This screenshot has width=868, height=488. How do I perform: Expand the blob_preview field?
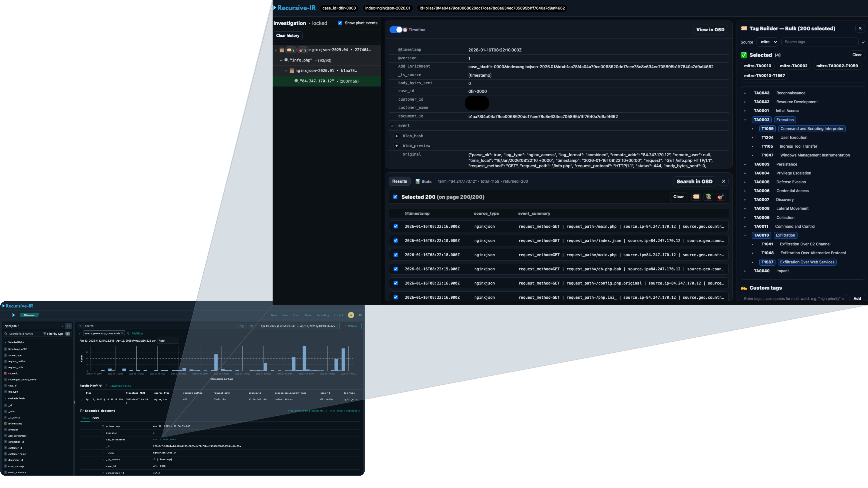(x=397, y=146)
